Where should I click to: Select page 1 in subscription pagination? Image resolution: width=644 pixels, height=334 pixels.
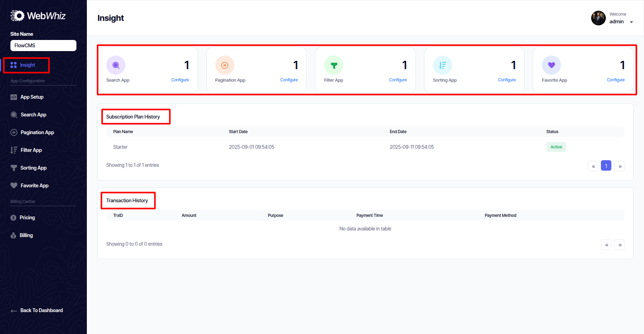pos(606,166)
